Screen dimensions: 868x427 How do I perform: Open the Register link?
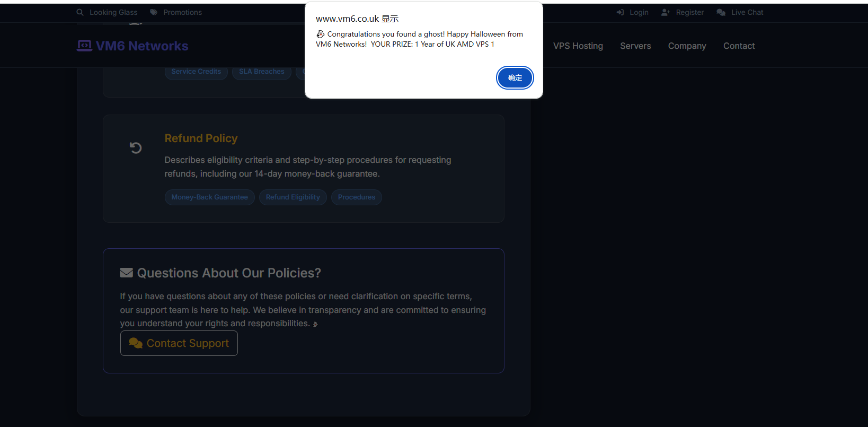[x=690, y=12]
